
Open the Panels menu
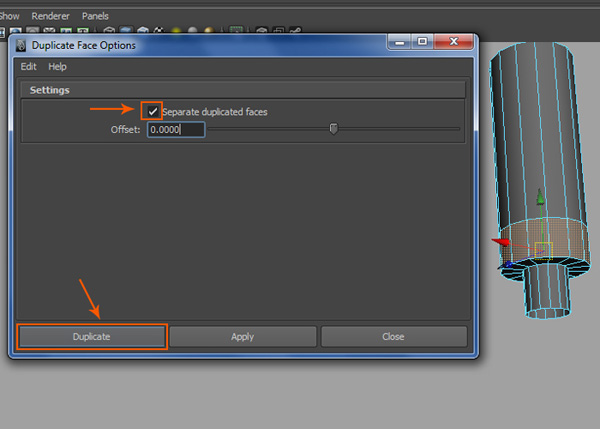(x=96, y=17)
